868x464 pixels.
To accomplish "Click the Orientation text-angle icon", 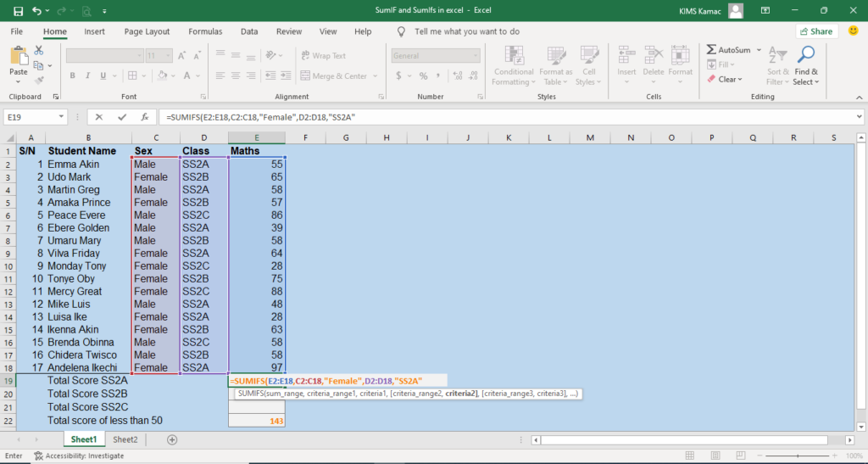I will click(270, 55).
